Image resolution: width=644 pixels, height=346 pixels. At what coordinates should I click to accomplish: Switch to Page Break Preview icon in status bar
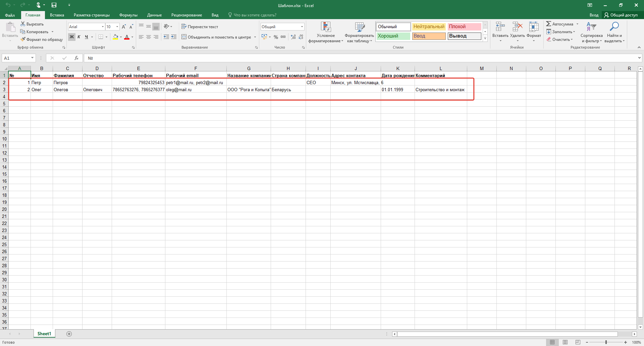tap(578, 342)
